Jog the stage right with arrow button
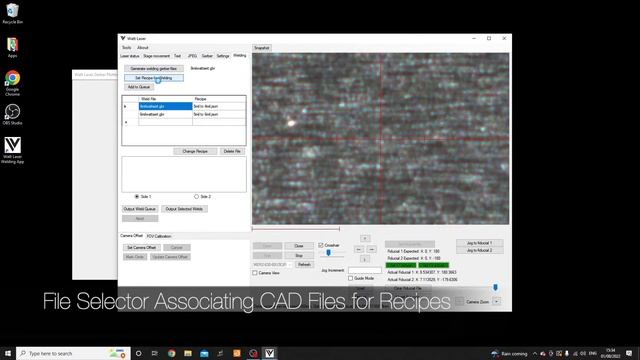The height and width of the screenshot is (360, 640). [371, 249]
